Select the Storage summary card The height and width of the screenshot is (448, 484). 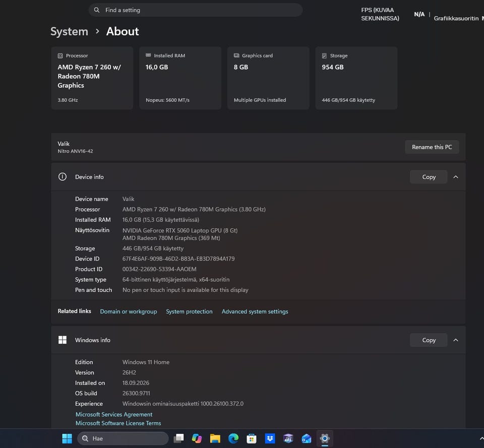356,78
